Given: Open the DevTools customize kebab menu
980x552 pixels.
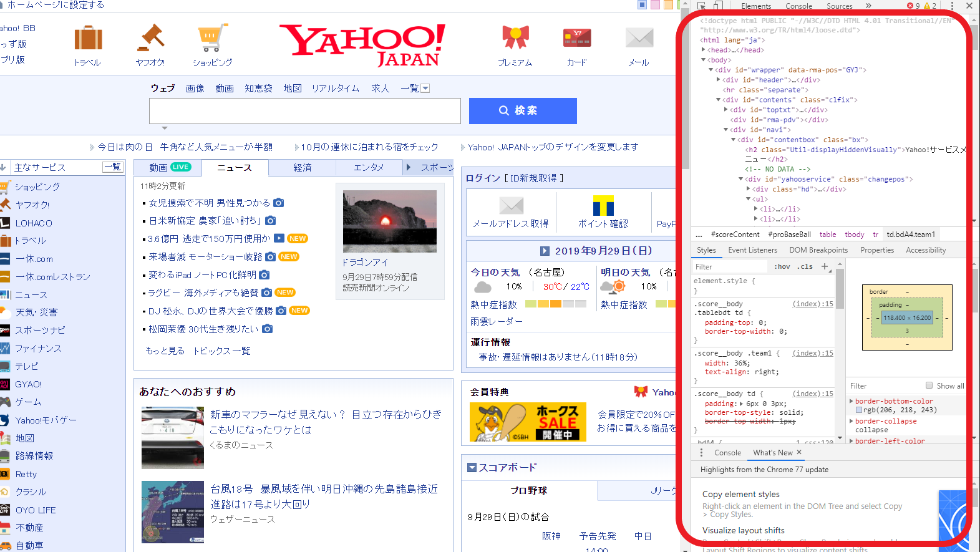Looking at the screenshot, I should 951,6.
